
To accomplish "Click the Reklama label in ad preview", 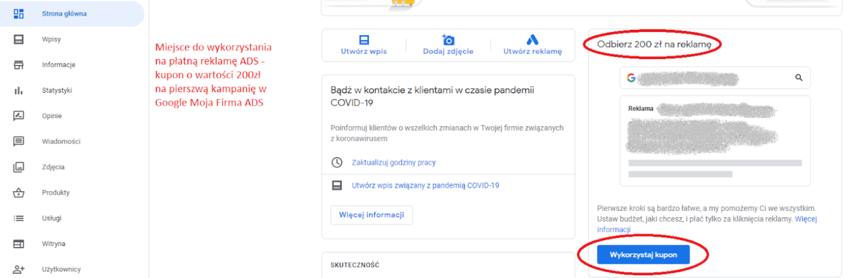I will click(x=642, y=108).
